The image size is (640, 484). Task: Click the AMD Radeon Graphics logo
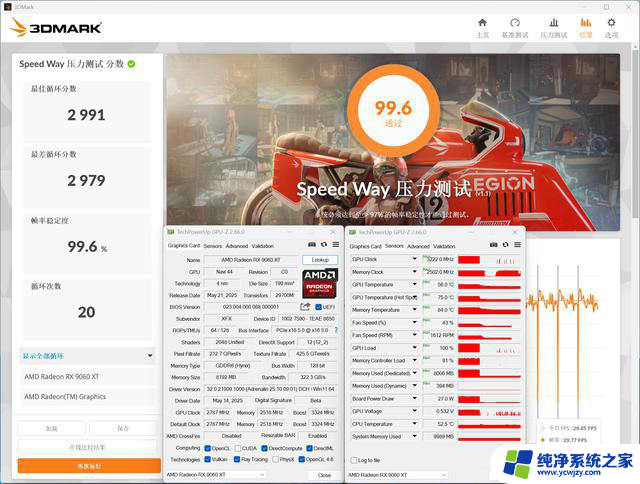pos(320,283)
